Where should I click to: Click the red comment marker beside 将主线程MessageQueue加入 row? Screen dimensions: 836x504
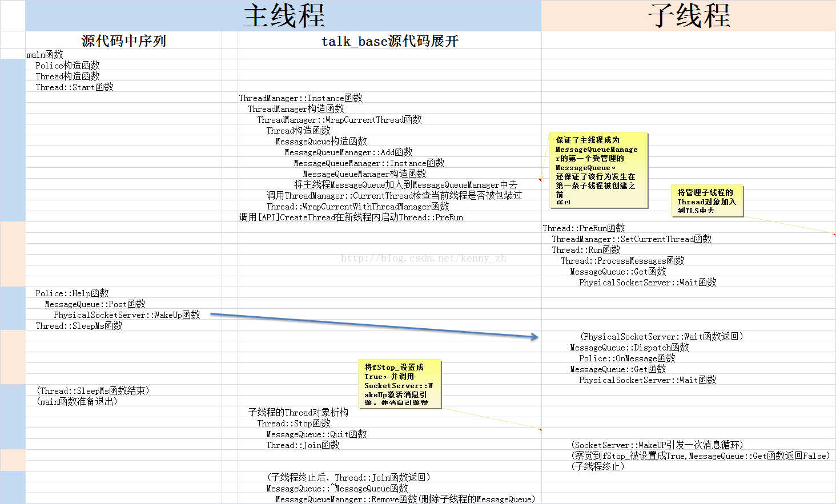pyautogui.click(x=540, y=180)
